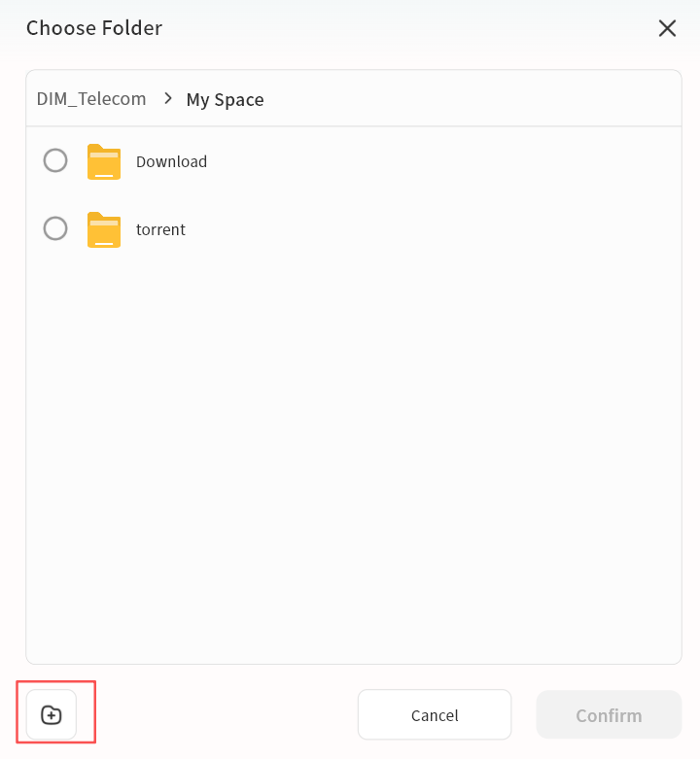
Task: Create a new folder with the plus-folder icon
Action: pos(52,715)
